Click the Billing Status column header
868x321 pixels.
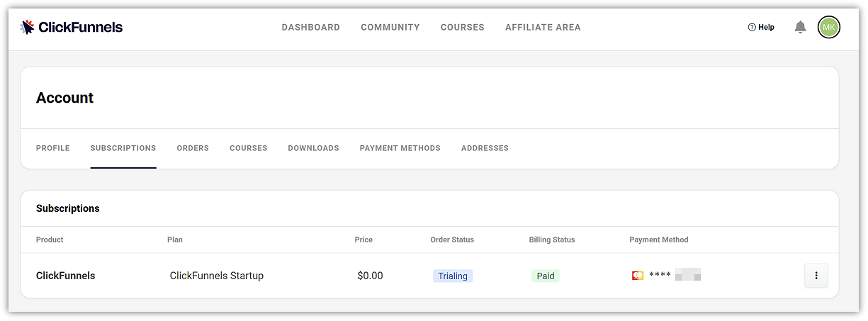tap(552, 240)
